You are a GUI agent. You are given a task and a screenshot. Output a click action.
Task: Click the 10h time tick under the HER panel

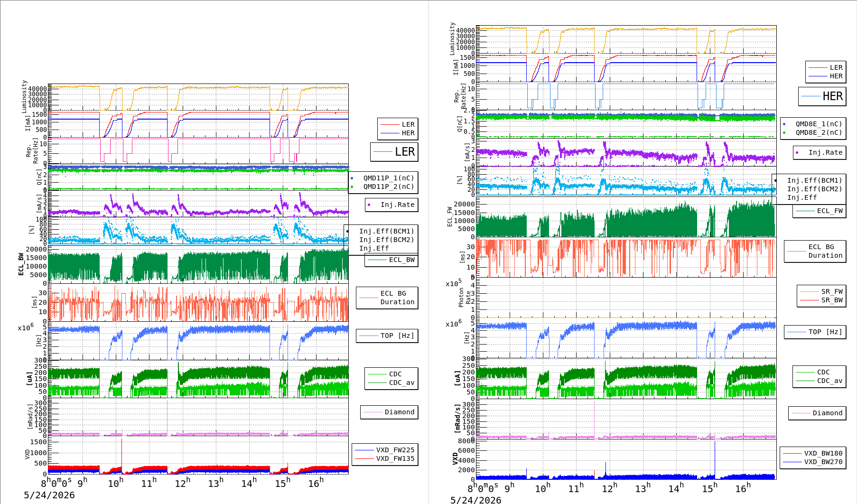click(x=543, y=488)
